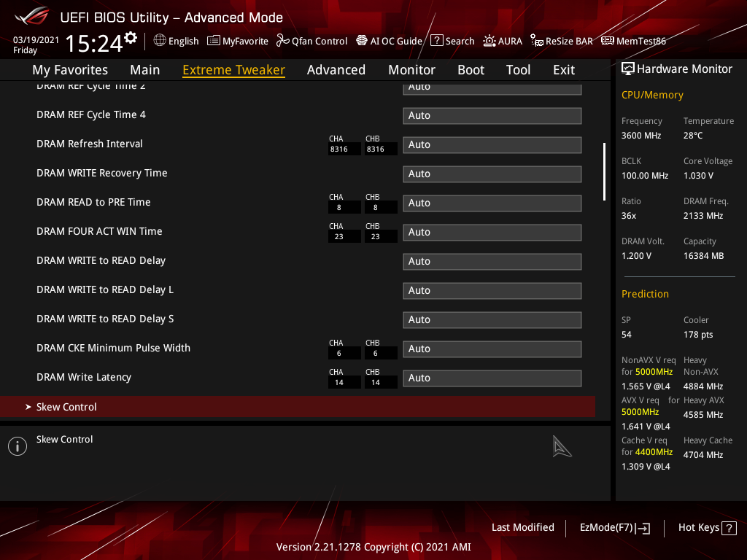Switch to My Favorites tab
The width and height of the screenshot is (747, 560).
tap(70, 69)
